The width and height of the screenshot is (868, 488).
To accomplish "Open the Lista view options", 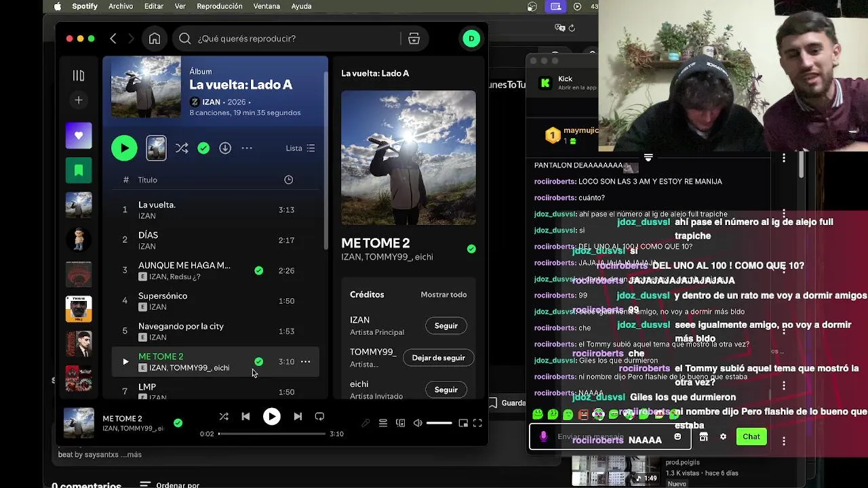I will (x=300, y=148).
